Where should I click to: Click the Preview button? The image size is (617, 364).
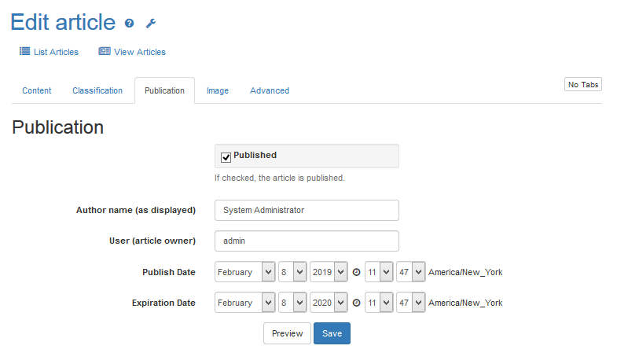pyautogui.click(x=287, y=333)
